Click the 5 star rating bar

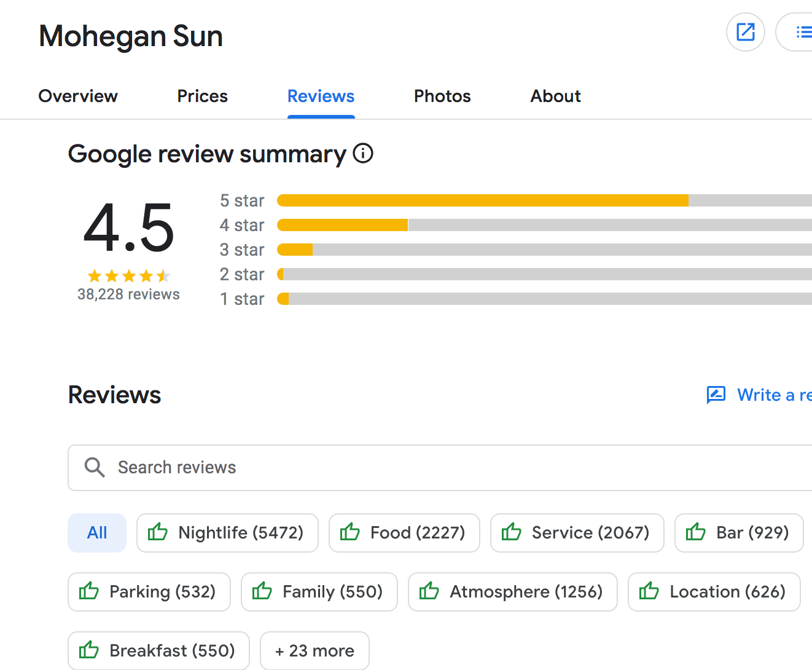pyautogui.click(x=544, y=200)
